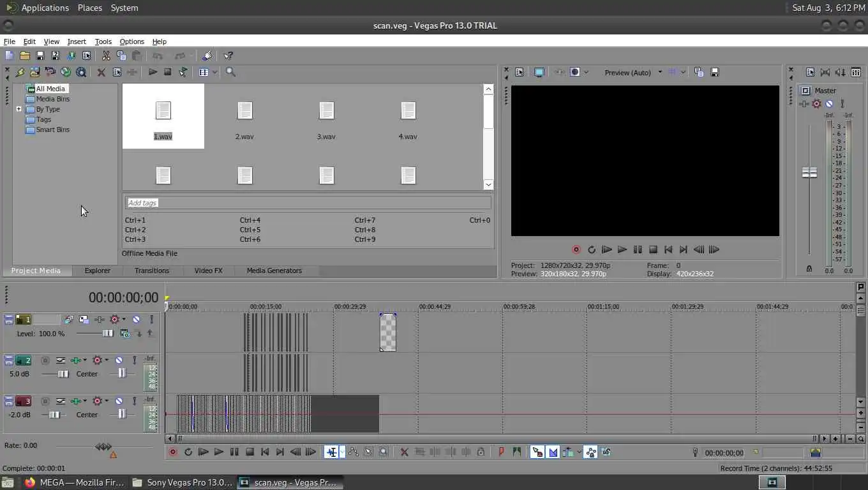The image size is (868, 490).
Task: Click the Copy snapshot to clipboard icon
Action: pos(699,72)
